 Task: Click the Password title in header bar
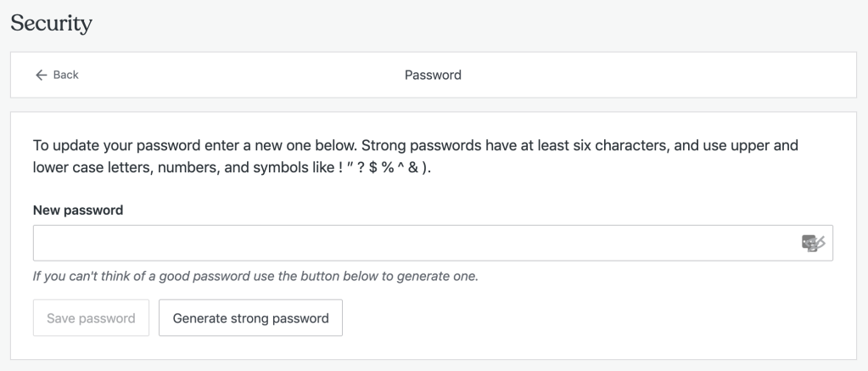(x=433, y=75)
